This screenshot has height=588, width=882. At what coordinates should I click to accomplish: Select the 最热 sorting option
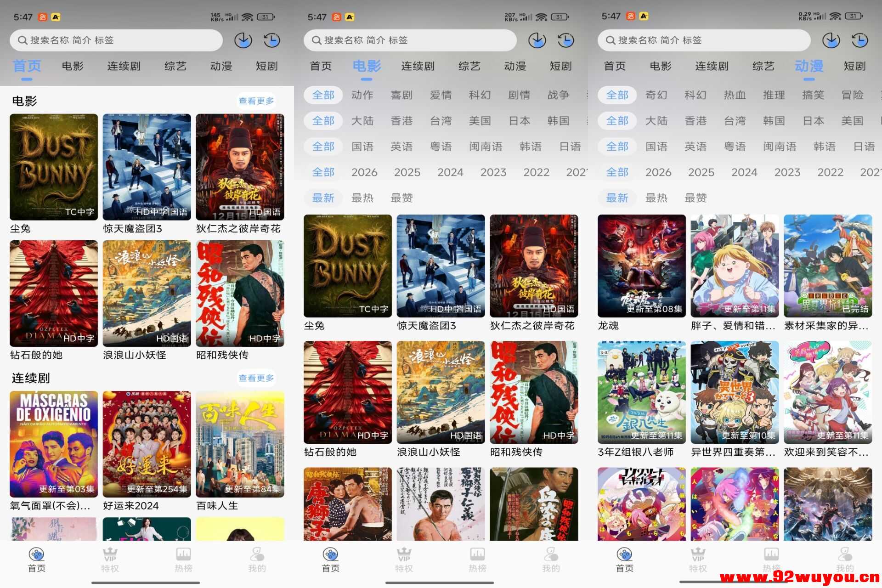362,198
